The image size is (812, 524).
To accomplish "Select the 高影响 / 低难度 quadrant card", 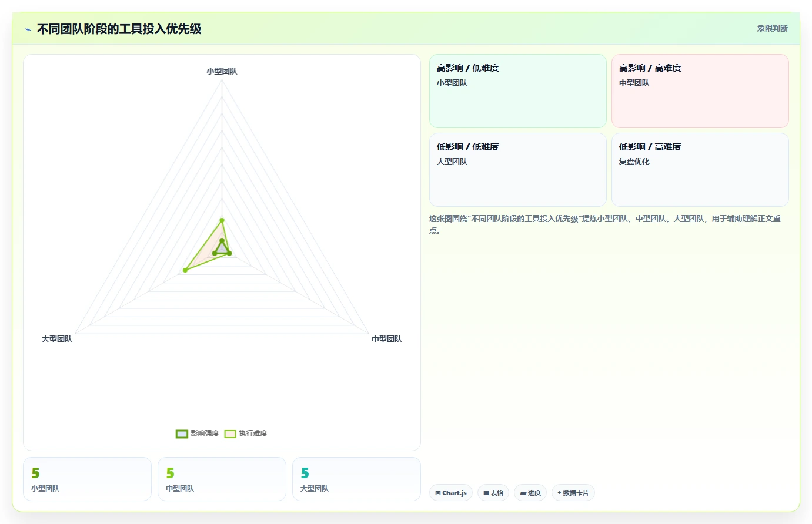I will tap(517, 91).
